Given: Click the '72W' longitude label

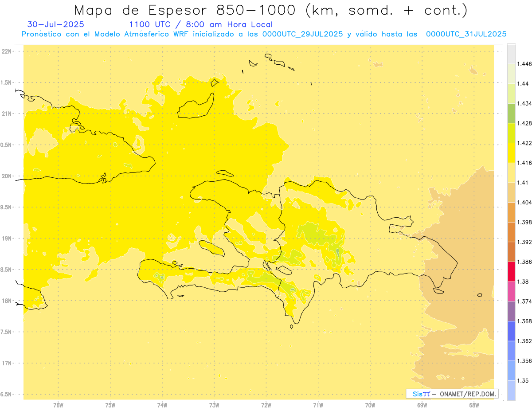Looking at the screenshot, I should (x=266, y=405).
